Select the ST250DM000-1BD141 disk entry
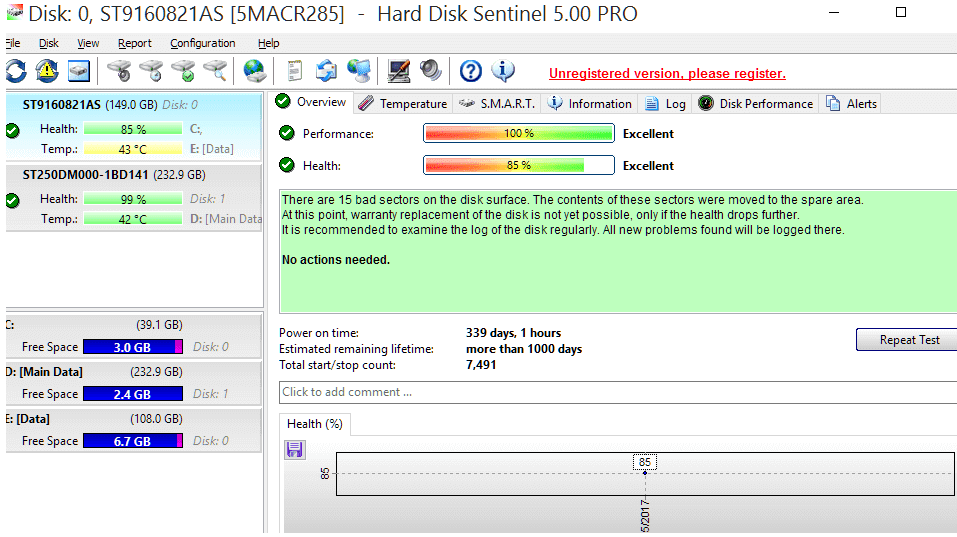Screen dimensions: 957x537 [x=134, y=197]
